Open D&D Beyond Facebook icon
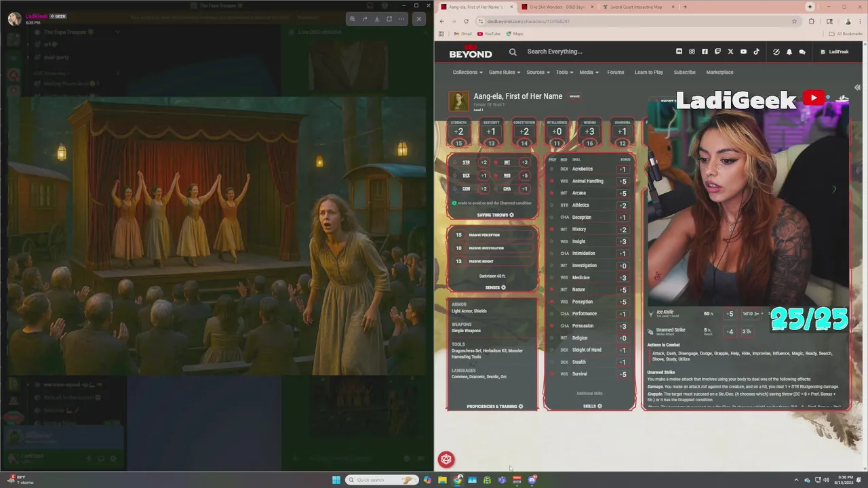Screen dimensions: 868x488 pos(705,52)
